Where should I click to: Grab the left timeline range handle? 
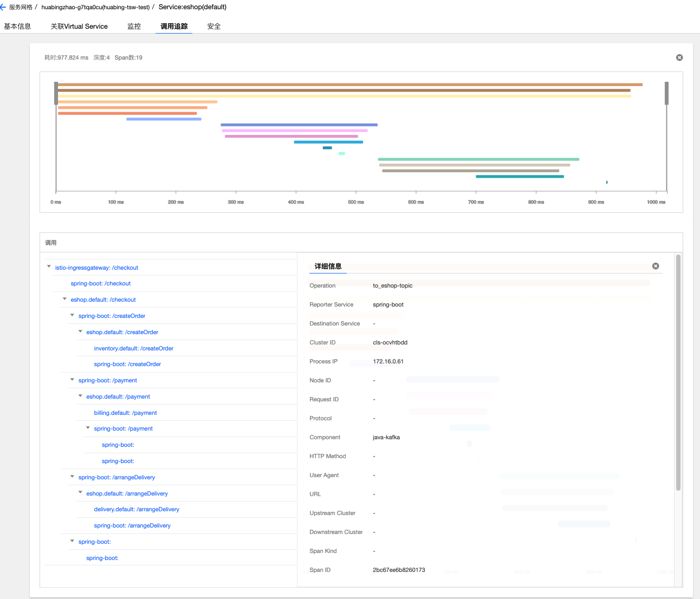(x=56, y=93)
